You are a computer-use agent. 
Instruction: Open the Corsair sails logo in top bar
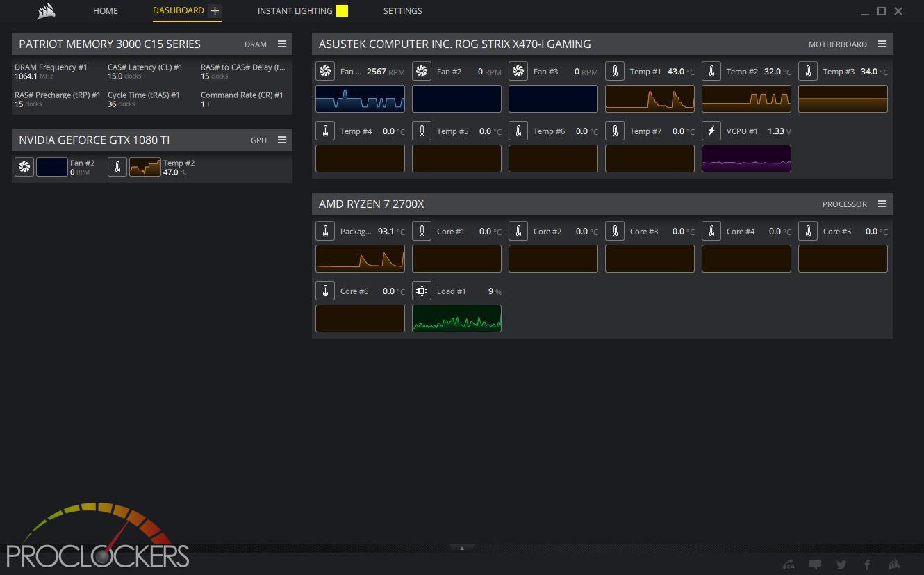click(x=46, y=11)
